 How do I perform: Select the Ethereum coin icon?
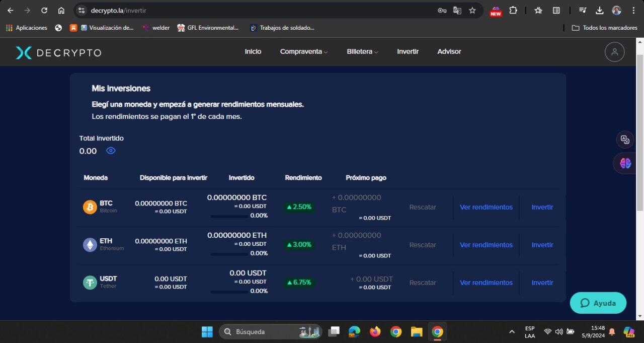coord(90,244)
